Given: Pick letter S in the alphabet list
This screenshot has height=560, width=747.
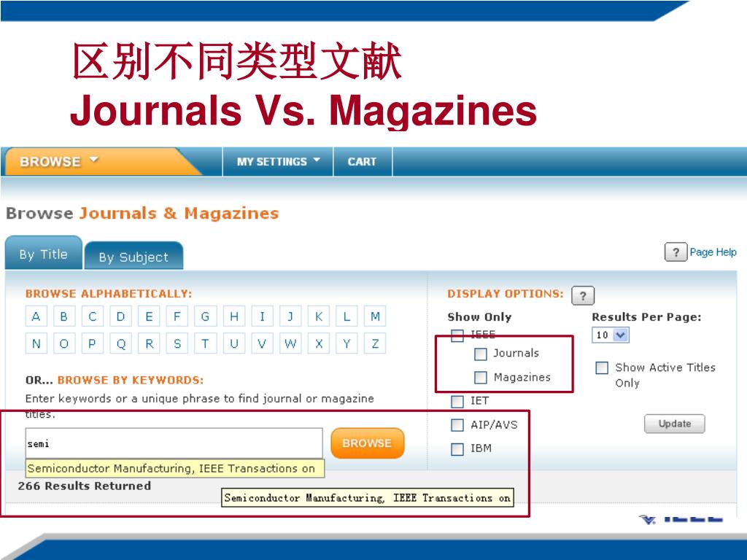Looking at the screenshot, I should 177,343.
